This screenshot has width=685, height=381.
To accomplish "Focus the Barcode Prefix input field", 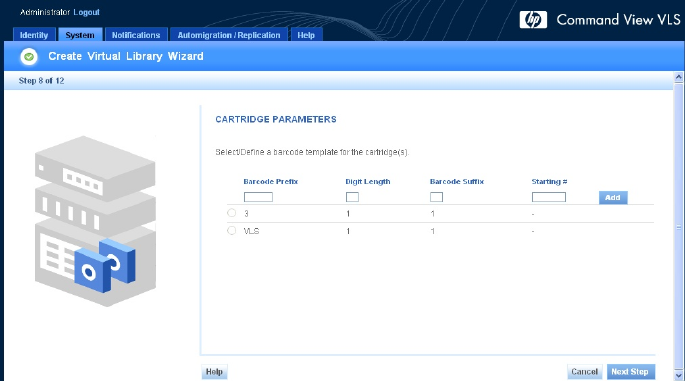I will (x=258, y=197).
